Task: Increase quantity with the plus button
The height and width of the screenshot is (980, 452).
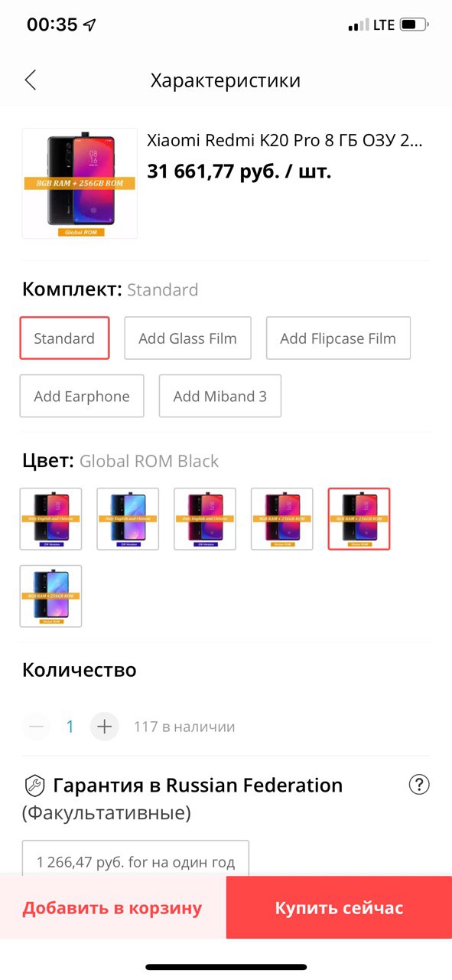Action: (105, 727)
